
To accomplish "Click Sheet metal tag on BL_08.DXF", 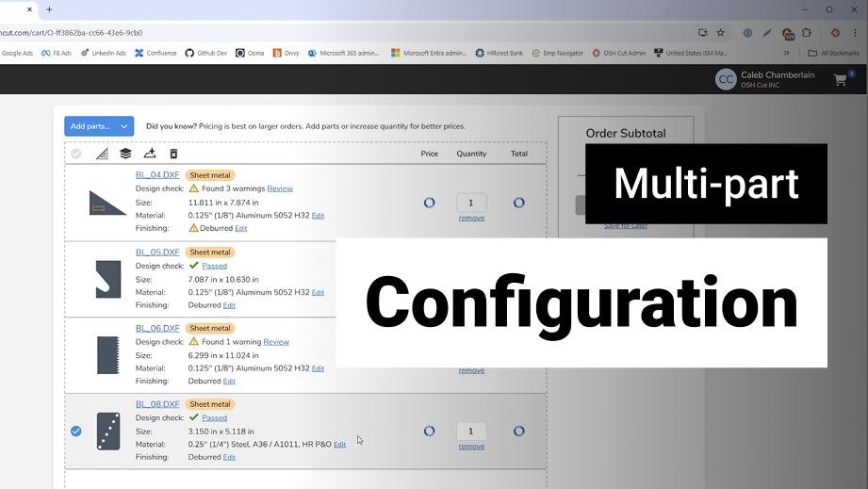I will tap(210, 404).
